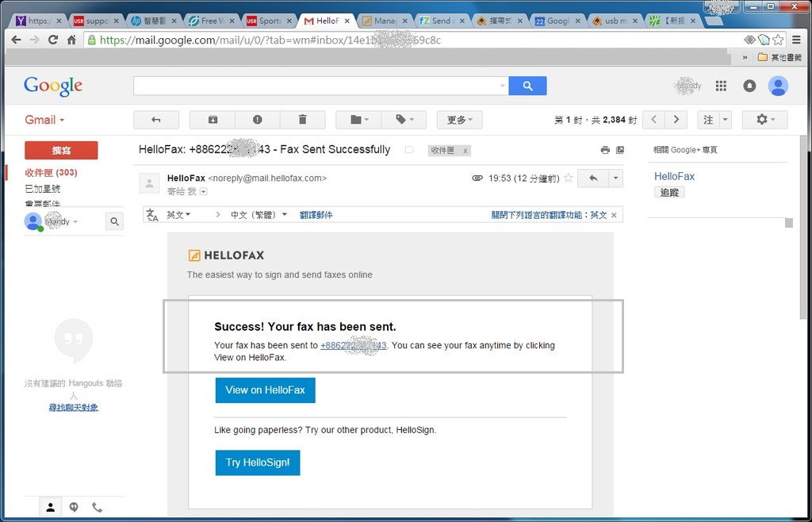
Task: Open the Gmail settings gear menu
Action: [765, 120]
